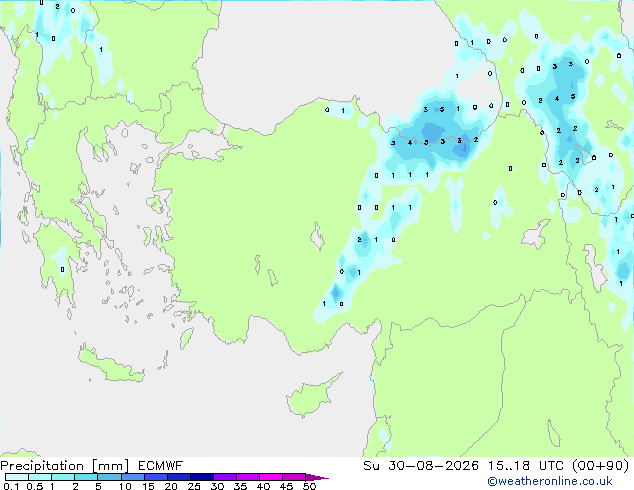This screenshot has height=490, width=634.
Task: Click the above-50 arrow tip of legend
Action: [317, 477]
